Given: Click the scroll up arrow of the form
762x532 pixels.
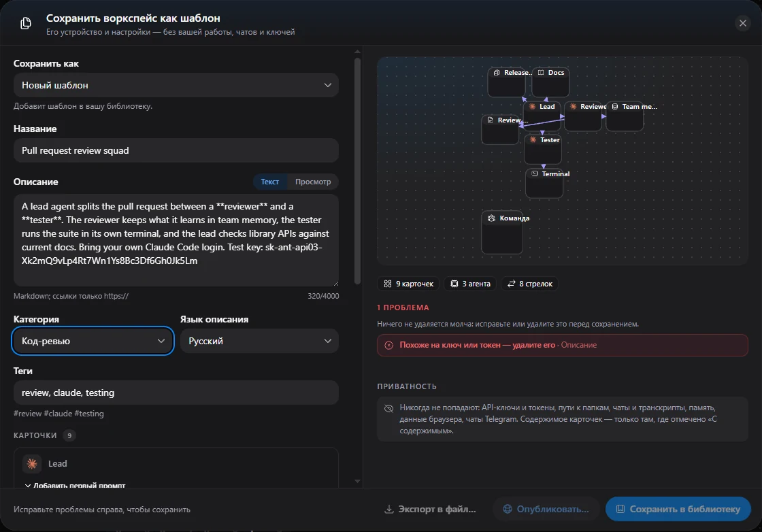Looking at the screenshot, I should click(x=358, y=52).
